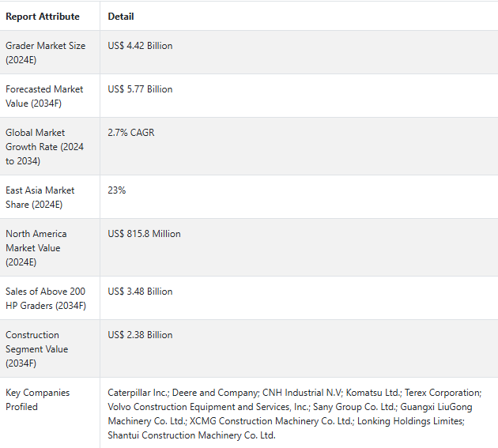Screen dimensions: 498x448
Task: Click the US$ 2.38 Billion value
Action: [140, 335]
